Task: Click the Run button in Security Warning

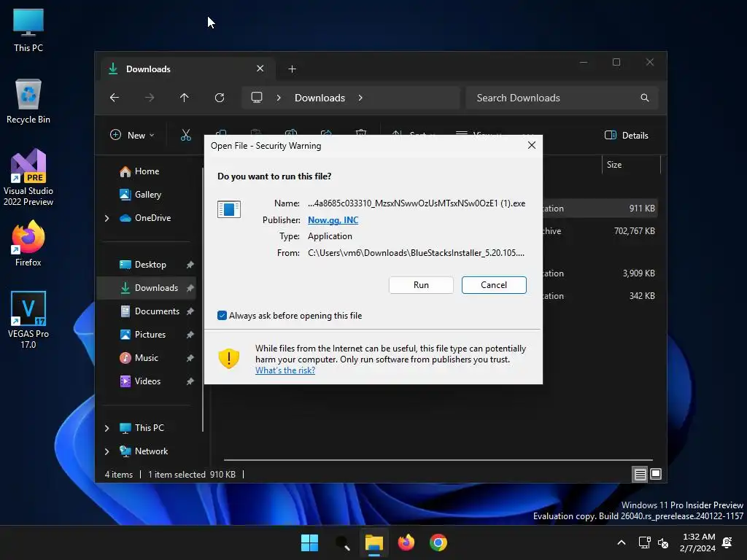Action: (421, 285)
